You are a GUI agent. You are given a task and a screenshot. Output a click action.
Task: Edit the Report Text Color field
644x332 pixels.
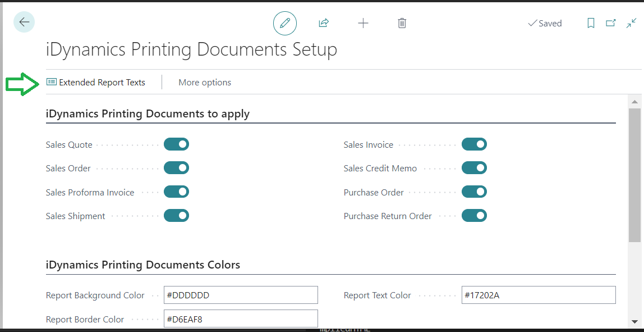[x=539, y=295]
